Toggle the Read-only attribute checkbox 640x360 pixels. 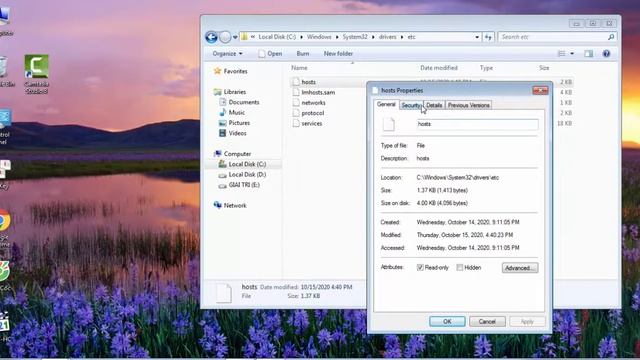pos(420,268)
